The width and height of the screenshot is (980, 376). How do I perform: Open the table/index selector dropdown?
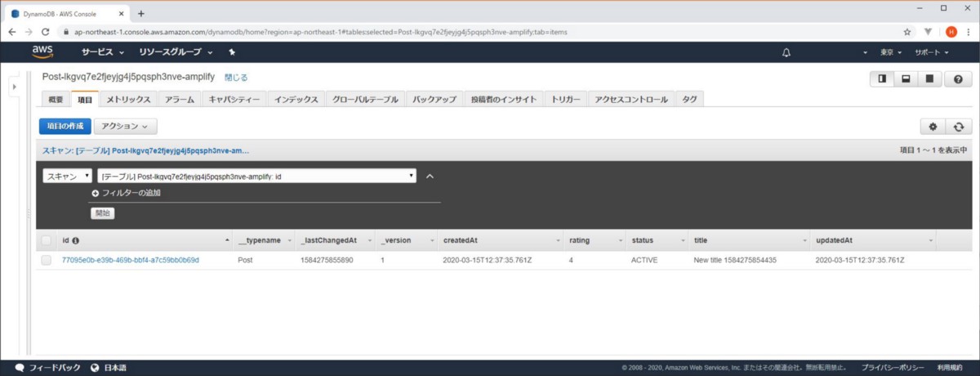pyautogui.click(x=256, y=176)
